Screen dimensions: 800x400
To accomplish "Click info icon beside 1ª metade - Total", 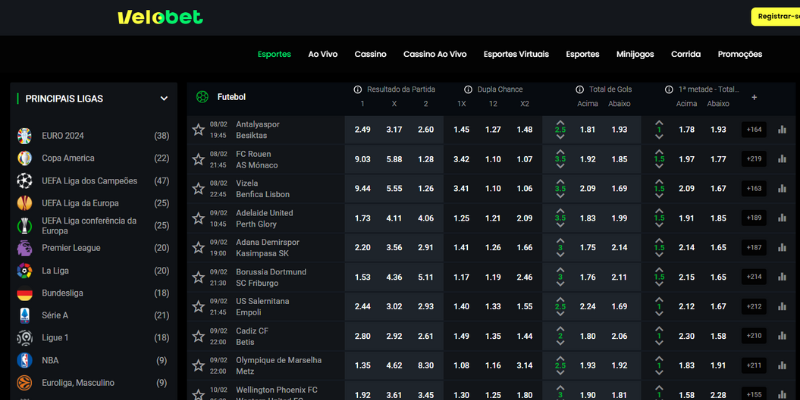I will (x=669, y=89).
